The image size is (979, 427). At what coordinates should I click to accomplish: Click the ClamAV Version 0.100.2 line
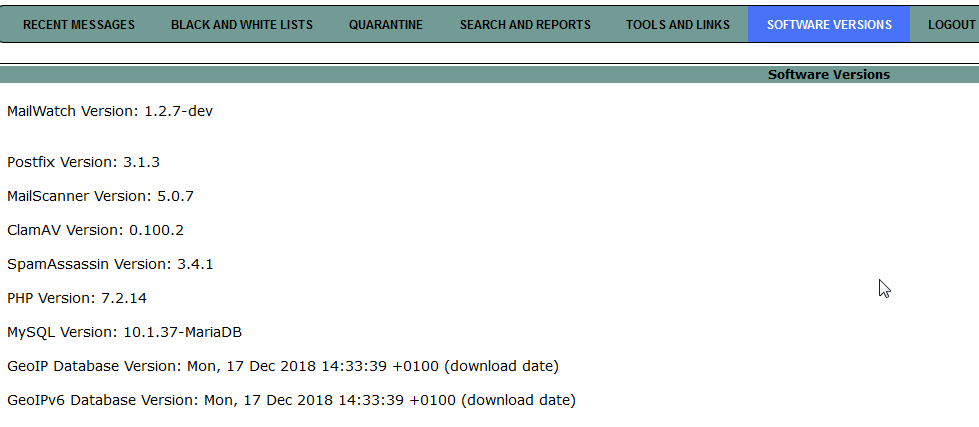point(96,230)
